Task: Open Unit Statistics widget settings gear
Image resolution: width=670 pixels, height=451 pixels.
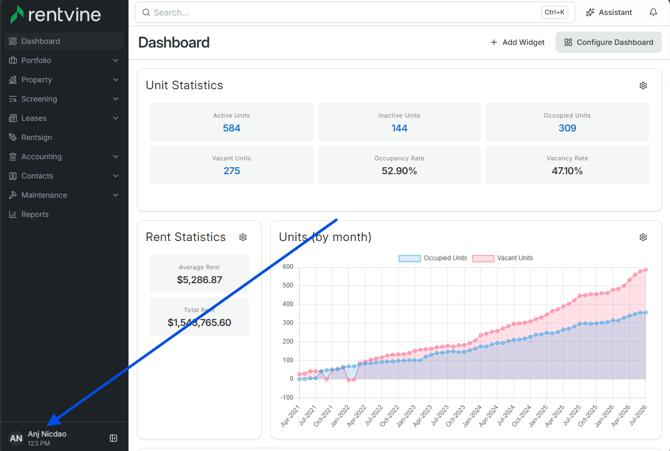Action: pyautogui.click(x=643, y=85)
